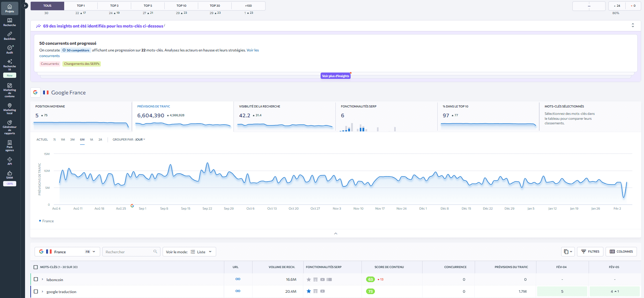
Task: Open the Filtres button
Action: click(x=590, y=252)
